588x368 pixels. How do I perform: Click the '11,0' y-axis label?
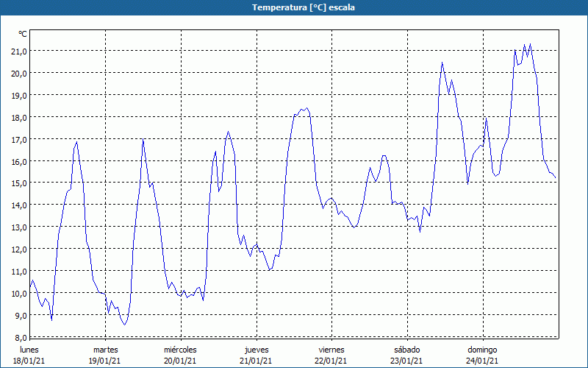pos(19,271)
